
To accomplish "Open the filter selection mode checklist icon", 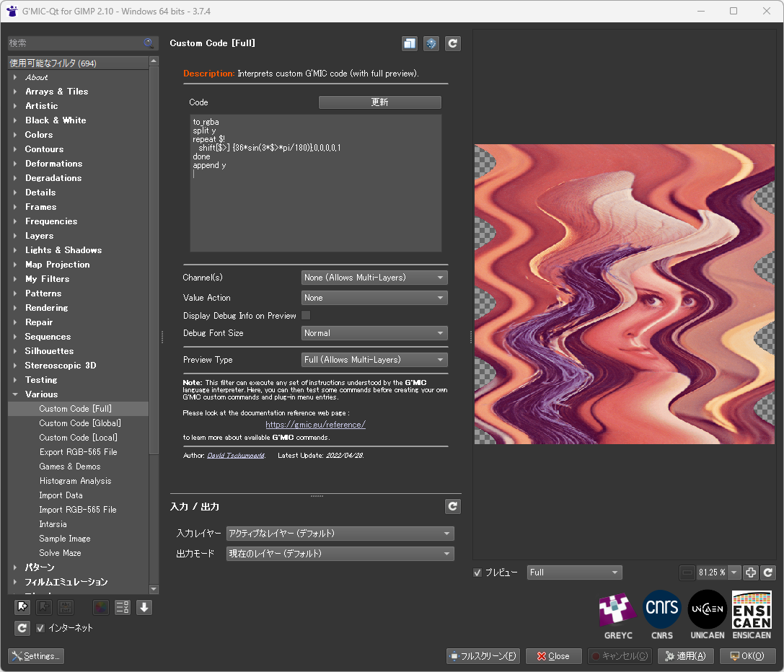I will coord(123,607).
